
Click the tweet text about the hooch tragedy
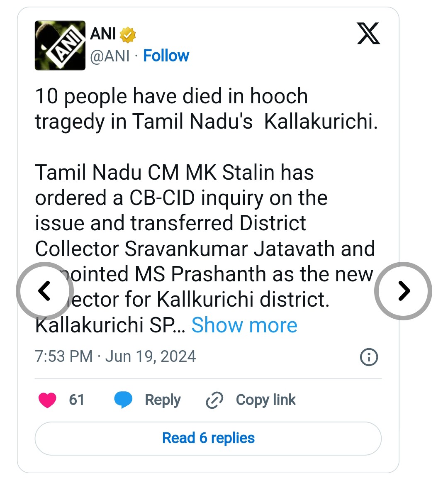coord(206,109)
